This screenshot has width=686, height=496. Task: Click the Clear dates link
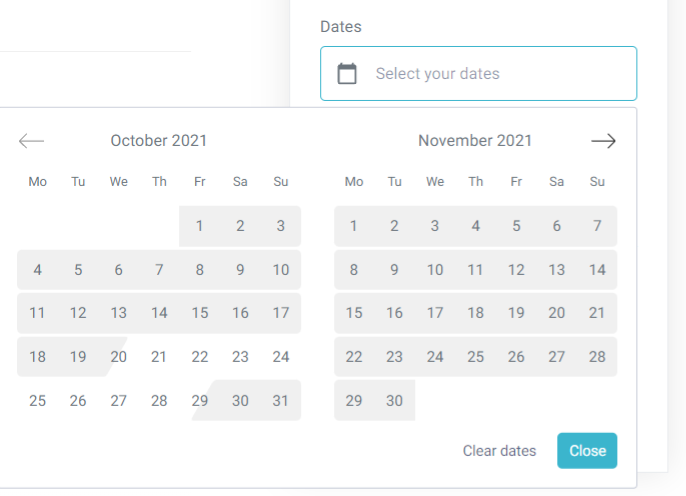[x=499, y=451]
